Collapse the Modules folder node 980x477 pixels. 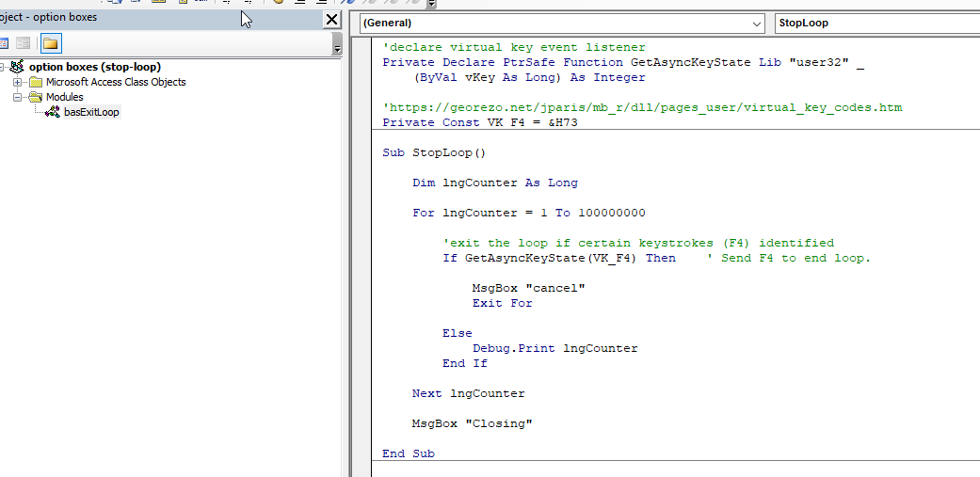[x=18, y=97]
